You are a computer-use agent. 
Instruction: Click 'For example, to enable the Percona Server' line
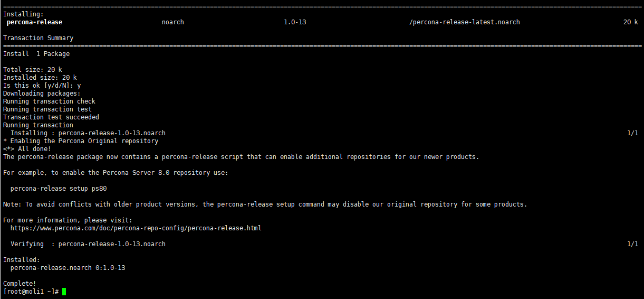(116, 173)
